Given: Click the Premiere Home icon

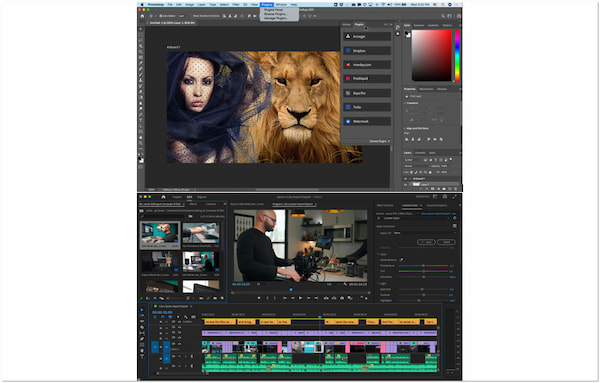Looking at the screenshot, I should tap(163, 197).
